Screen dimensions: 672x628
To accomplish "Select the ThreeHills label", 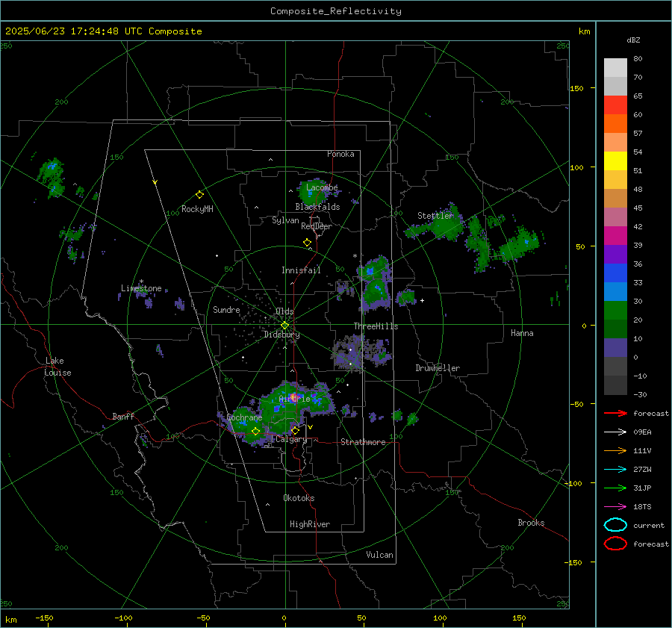I will (376, 326).
